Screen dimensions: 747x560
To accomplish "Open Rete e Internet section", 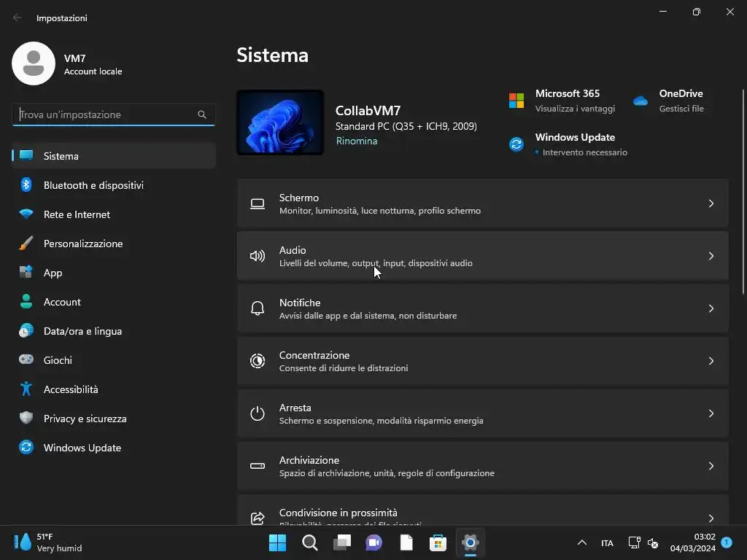I will tap(114, 214).
